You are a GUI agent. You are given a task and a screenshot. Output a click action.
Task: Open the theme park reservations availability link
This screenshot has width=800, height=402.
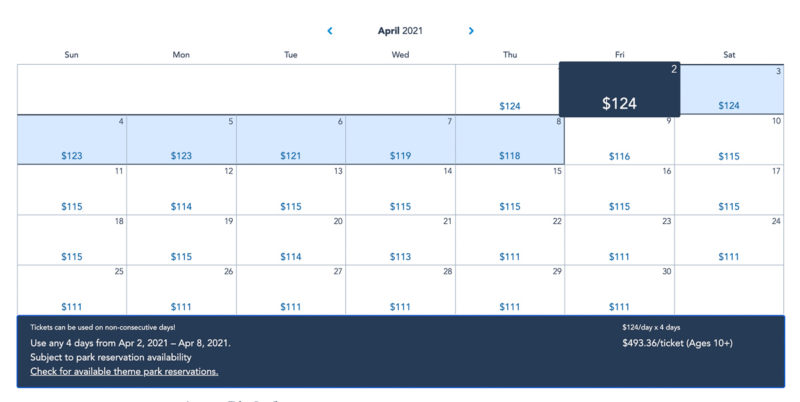(124, 371)
